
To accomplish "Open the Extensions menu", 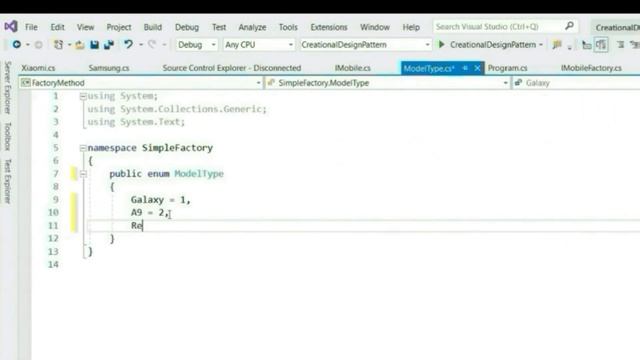I will coord(329,27).
